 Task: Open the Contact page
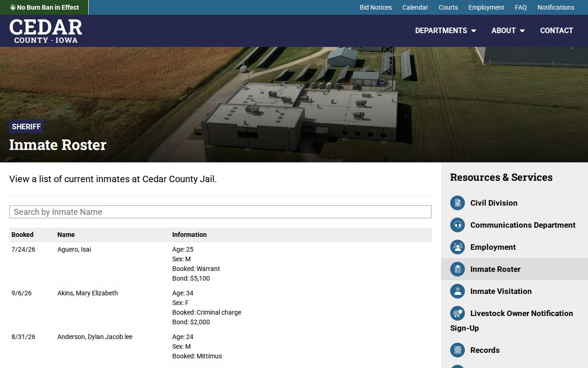coord(556,30)
